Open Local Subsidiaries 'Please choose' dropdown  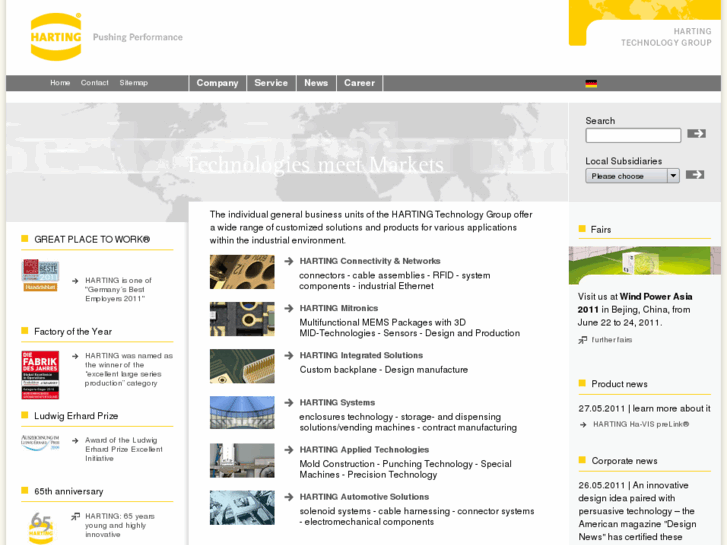point(632,176)
